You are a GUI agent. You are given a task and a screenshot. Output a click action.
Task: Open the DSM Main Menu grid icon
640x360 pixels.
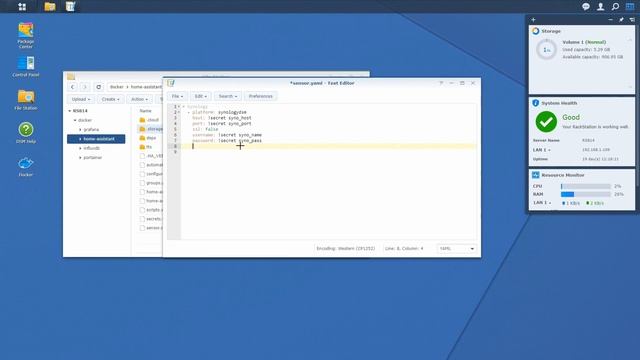coord(22,7)
